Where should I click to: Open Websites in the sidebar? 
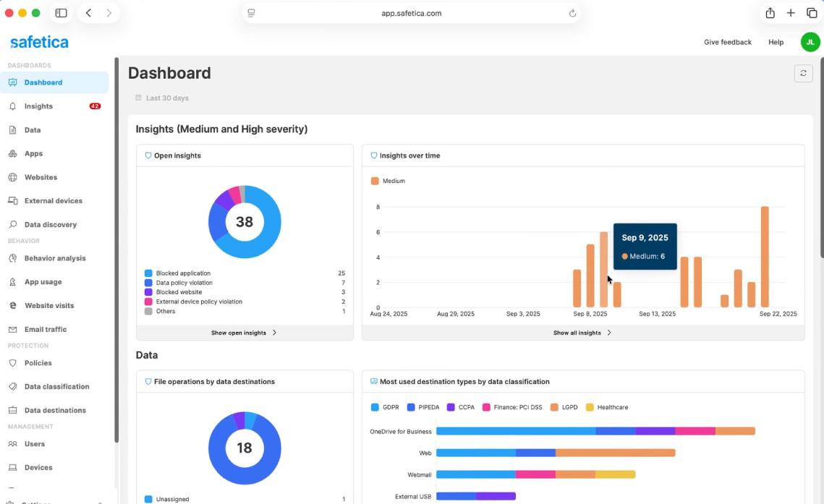click(55, 177)
